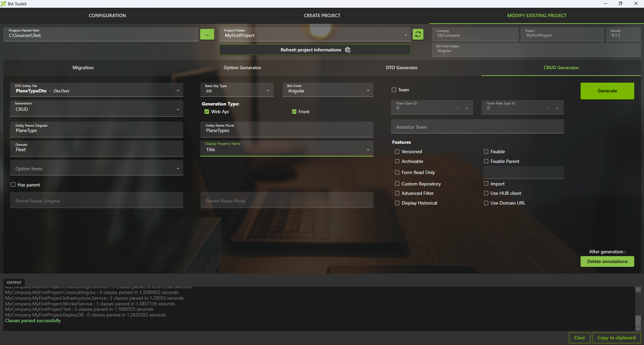Click the Company MyCompany field
Screen dimensions: 644x345
(475, 34)
